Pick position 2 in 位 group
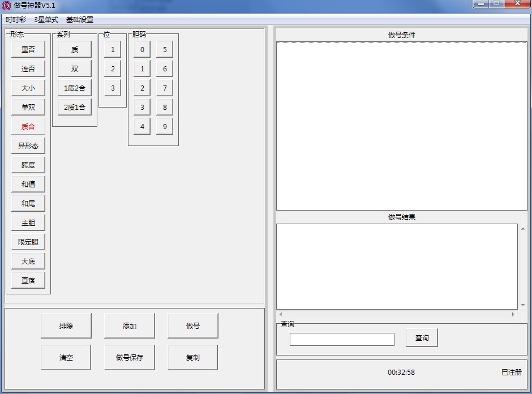Viewport: 532px width, 394px height. [113, 69]
